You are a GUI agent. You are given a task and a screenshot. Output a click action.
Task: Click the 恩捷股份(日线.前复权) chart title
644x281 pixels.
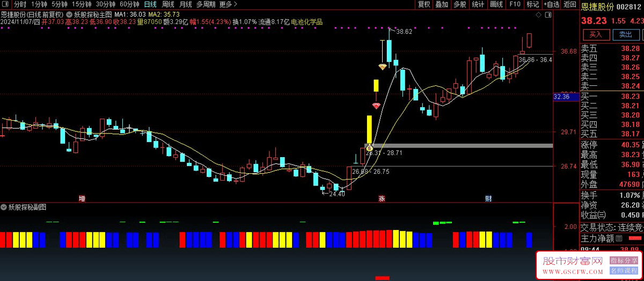click(32, 14)
